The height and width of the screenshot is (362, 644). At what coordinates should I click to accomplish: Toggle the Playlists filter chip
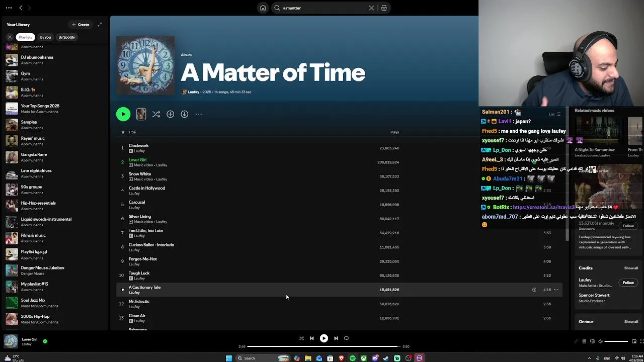click(x=25, y=37)
